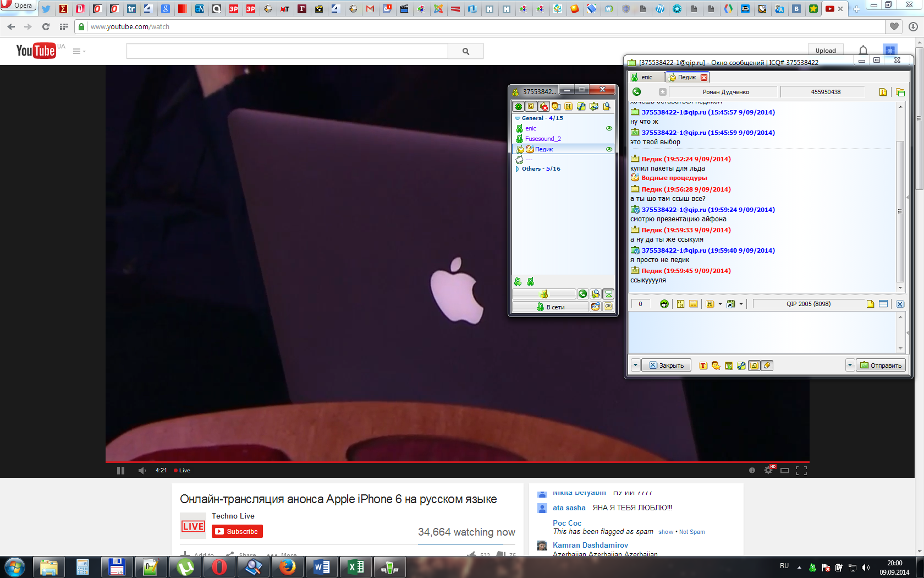Open Opera menu button at top left
This screenshot has width=924, height=578.
[x=18, y=6]
